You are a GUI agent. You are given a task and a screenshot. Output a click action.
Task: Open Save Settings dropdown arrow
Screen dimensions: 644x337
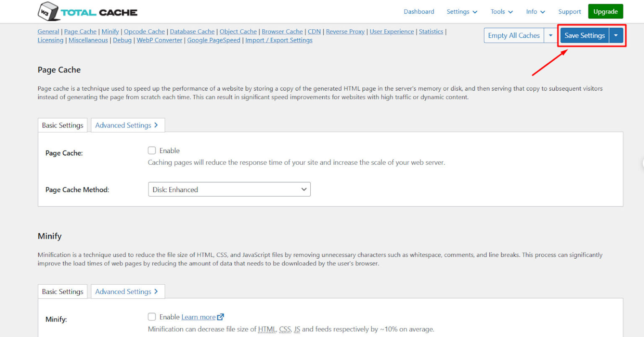click(x=616, y=36)
